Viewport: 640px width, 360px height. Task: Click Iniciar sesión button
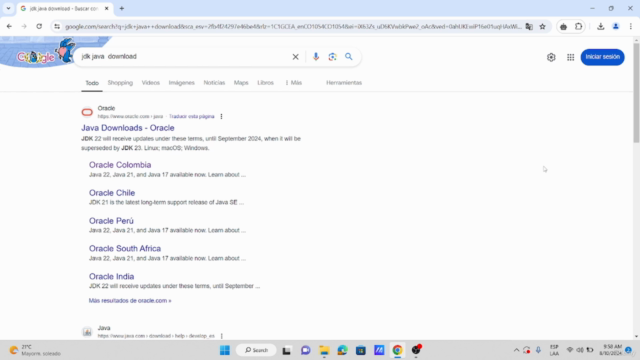[602, 57]
